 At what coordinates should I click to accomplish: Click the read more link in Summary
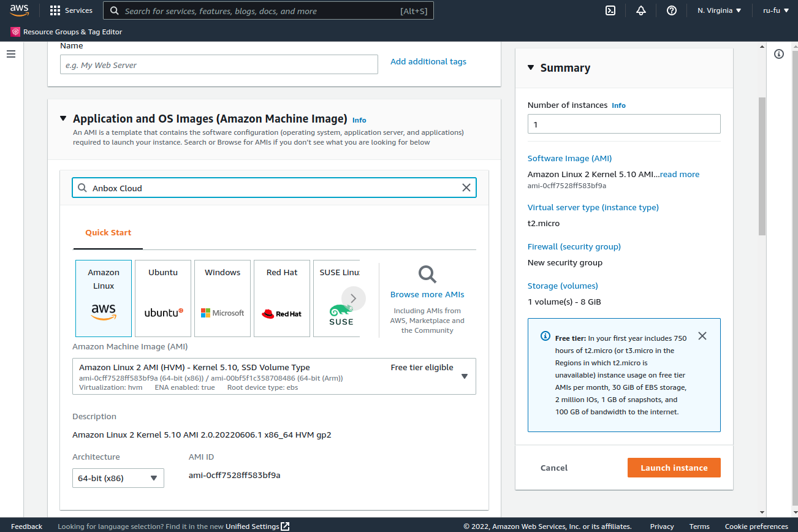coord(680,174)
